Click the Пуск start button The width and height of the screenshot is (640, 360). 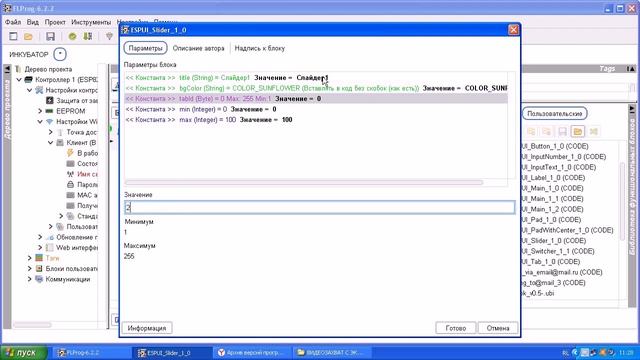coord(24,353)
